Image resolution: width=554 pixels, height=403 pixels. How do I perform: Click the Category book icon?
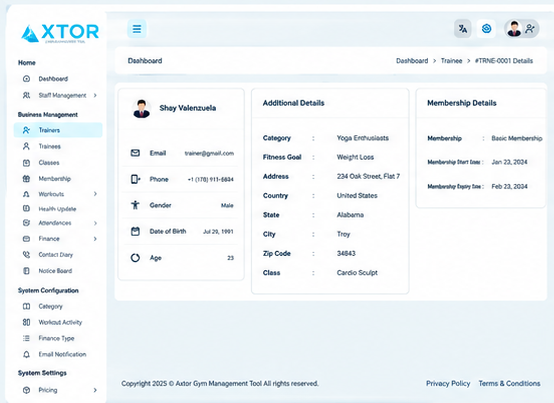(26, 306)
